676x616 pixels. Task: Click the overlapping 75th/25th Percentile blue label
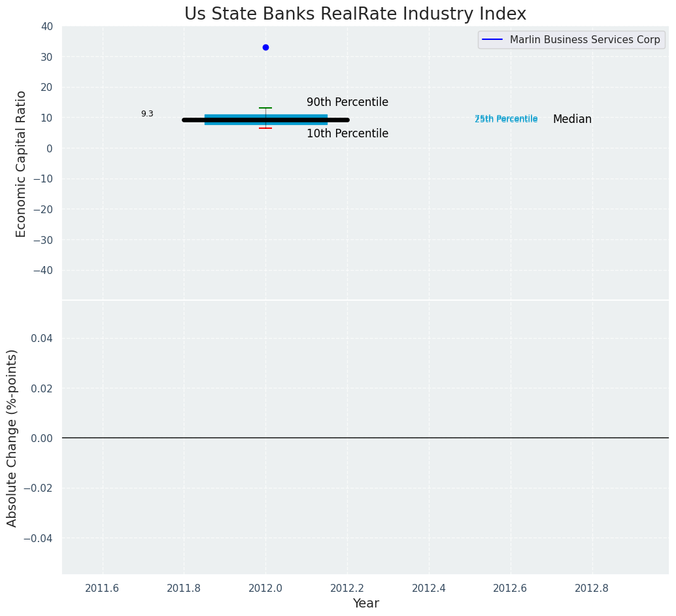pos(506,119)
